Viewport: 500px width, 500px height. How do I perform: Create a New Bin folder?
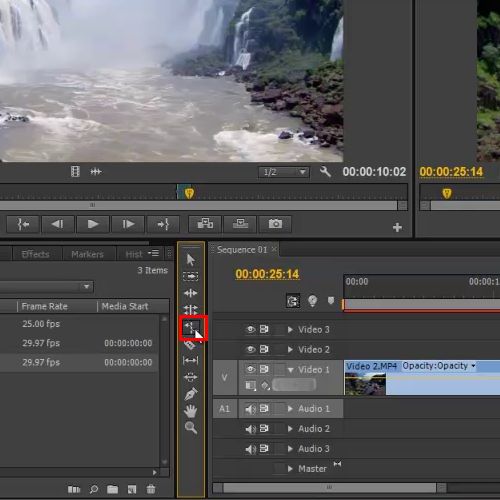click(112, 489)
